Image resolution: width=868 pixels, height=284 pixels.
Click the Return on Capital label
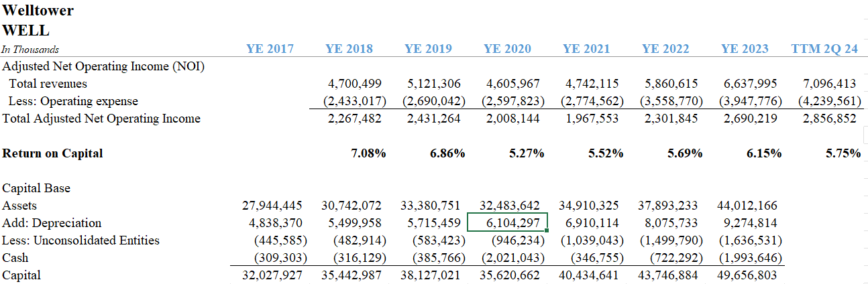click(53, 153)
